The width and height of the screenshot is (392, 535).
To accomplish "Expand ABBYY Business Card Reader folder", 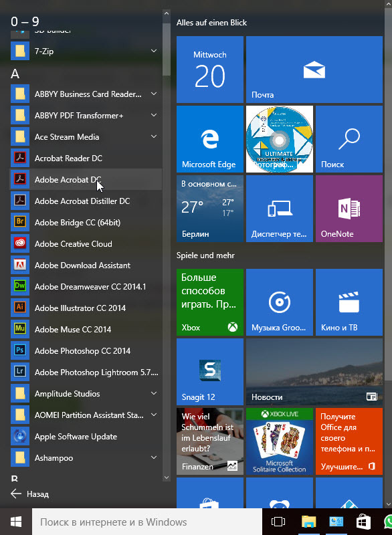I will 154,94.
